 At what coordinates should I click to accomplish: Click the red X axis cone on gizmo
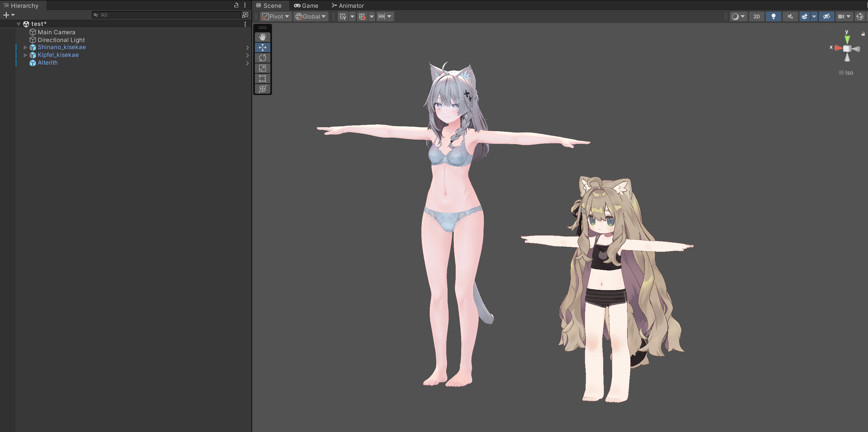click(x=838, y=48)
